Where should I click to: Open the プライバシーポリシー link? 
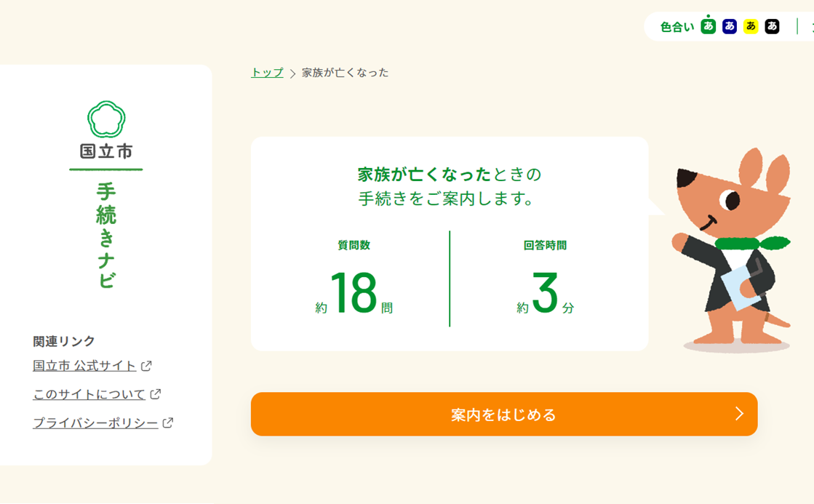click(x=95, y=423)
